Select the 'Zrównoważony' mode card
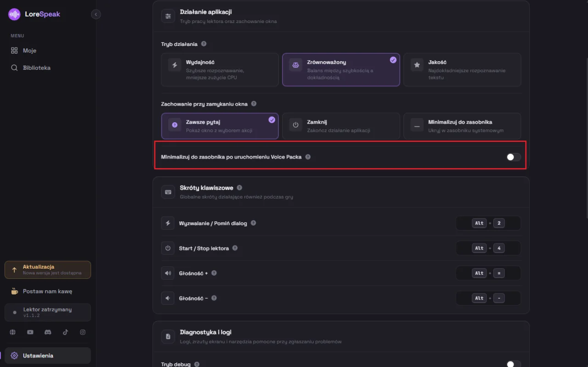This screenshot has width=588, height=367. pyautogui.click(x=341, y=70)
